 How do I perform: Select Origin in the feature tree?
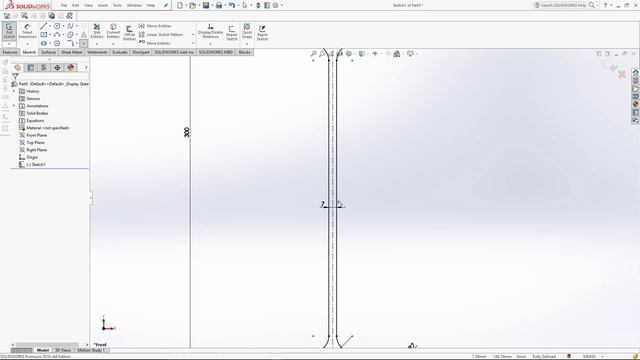tap(32, 158)
